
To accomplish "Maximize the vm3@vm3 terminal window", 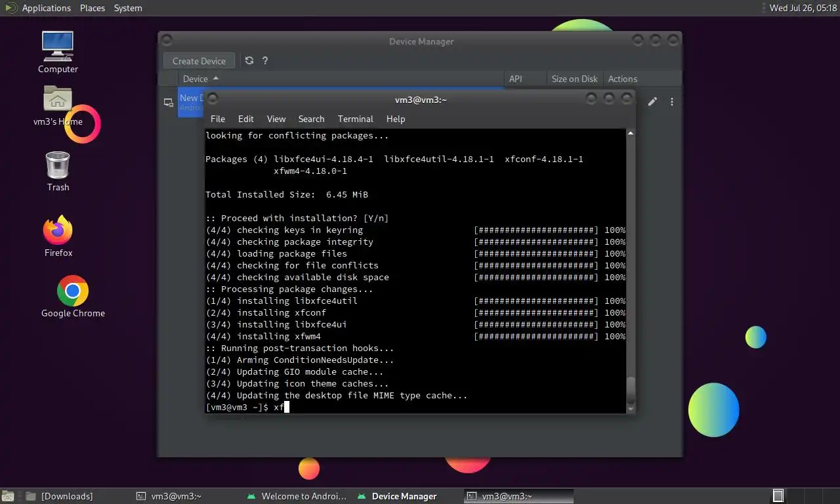I will [609, 98].
